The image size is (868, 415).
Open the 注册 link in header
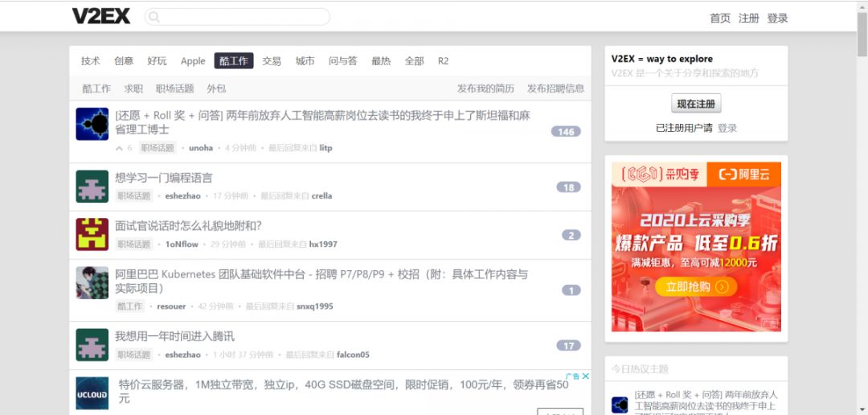pyautogui.click(x=749, y=18)
